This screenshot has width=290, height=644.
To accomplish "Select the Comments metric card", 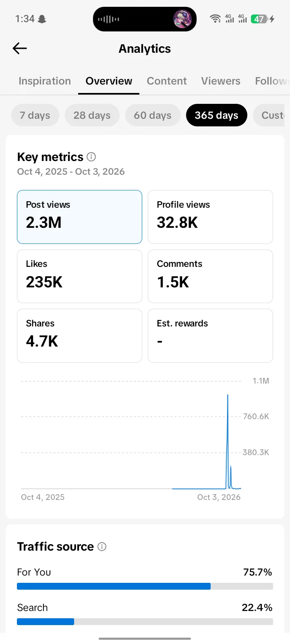I will coord(210,276).
